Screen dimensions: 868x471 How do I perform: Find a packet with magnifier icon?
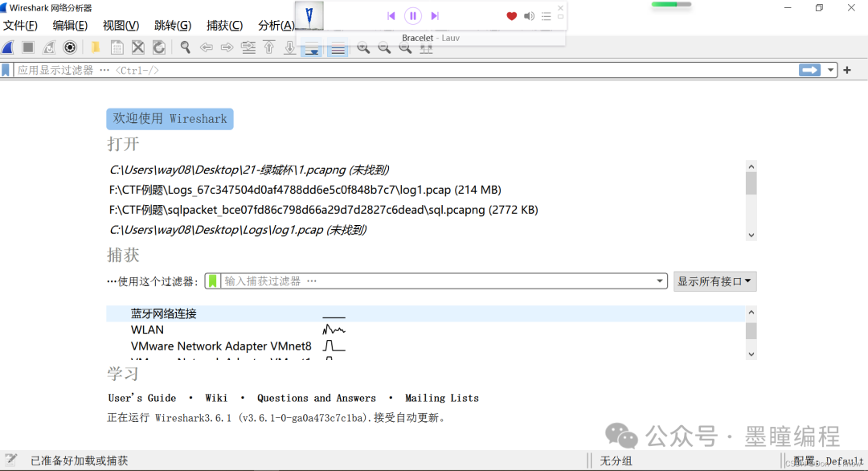185,47
